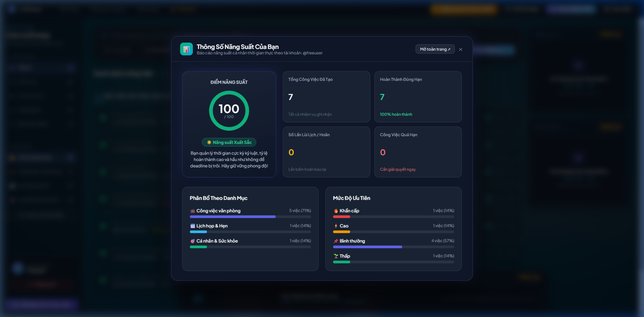Select the "Tổng Công Việc Đã Tạo" card
Image resolution: width=644 pixels, height=317 pixels.
click(x=326, y=97)
